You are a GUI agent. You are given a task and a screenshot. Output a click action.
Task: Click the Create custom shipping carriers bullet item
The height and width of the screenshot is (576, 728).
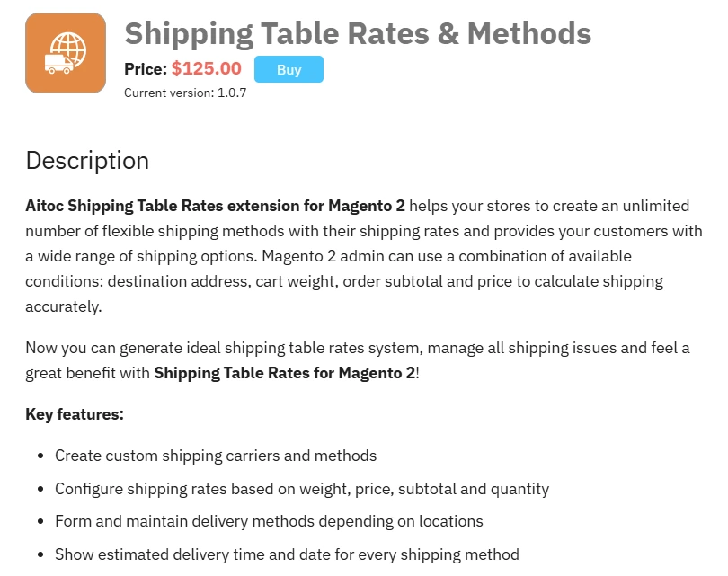pyautogui.click(x=216, y=456)
